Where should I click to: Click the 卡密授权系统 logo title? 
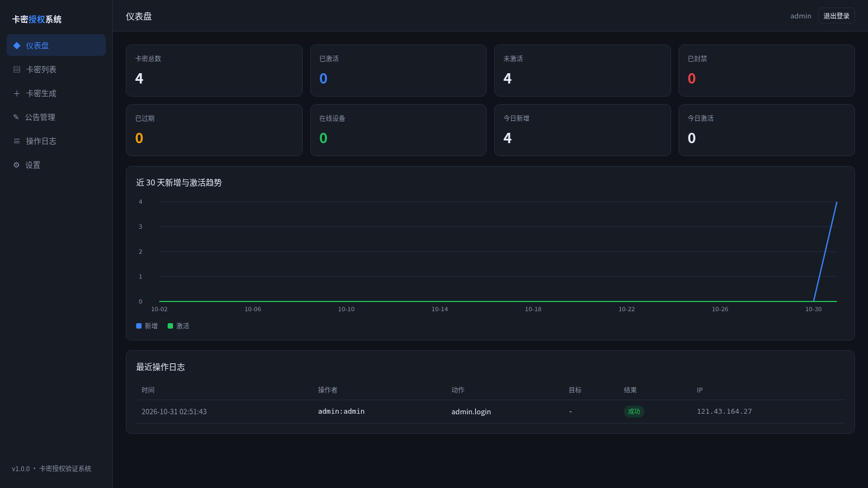(x=37, y=20)
